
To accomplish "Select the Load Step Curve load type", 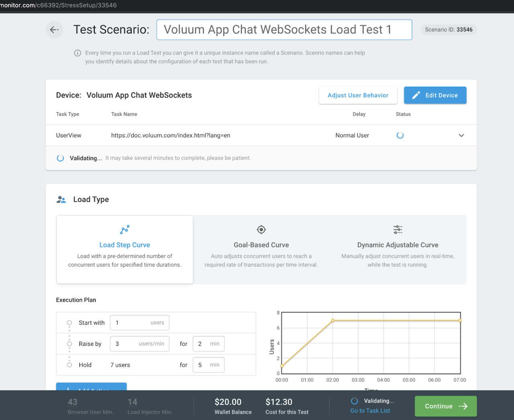I will (124, 249).
